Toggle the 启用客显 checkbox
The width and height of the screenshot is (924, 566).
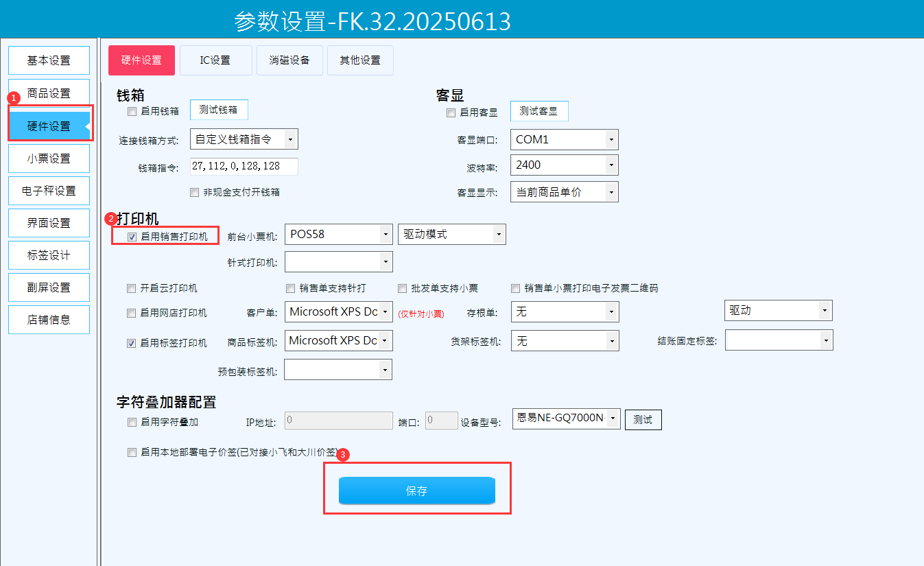coord(451,113)
